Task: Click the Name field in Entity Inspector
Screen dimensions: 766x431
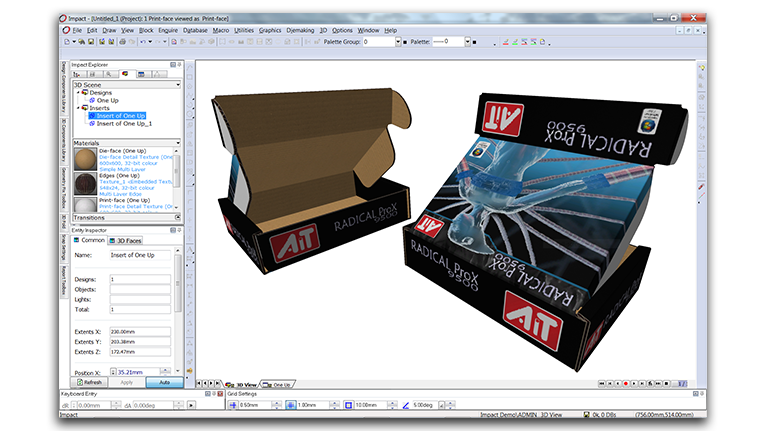Action: tap(140, 255)
